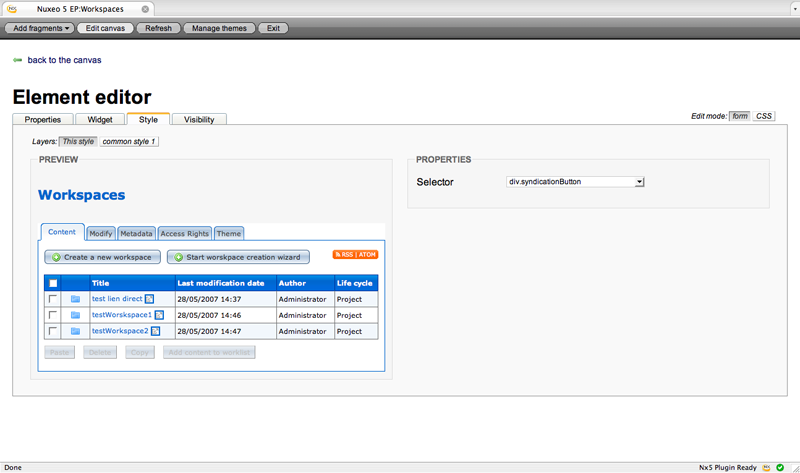
Task: Select the common style 1 layer
Action: (129, 141)
